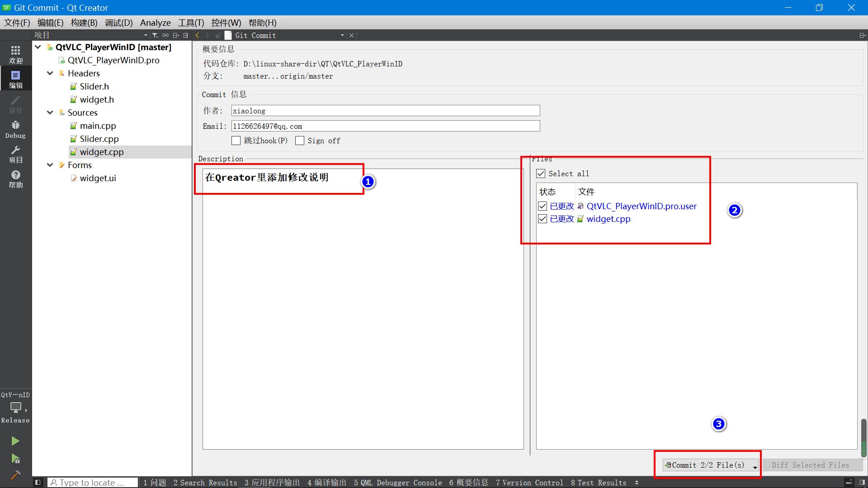Click the QtVLC_PlayerWinID.pro file icon

point(62,60)
